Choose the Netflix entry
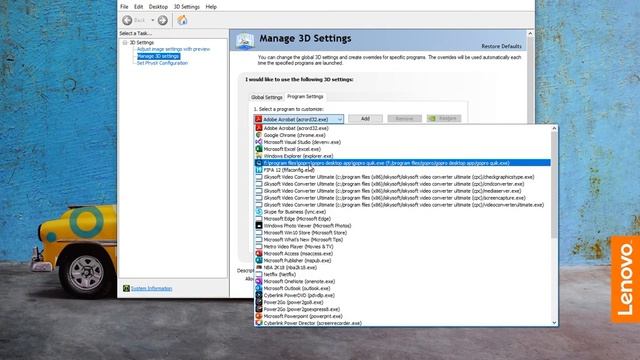Screen dimensions: 640x360 (x=402, y=274)
